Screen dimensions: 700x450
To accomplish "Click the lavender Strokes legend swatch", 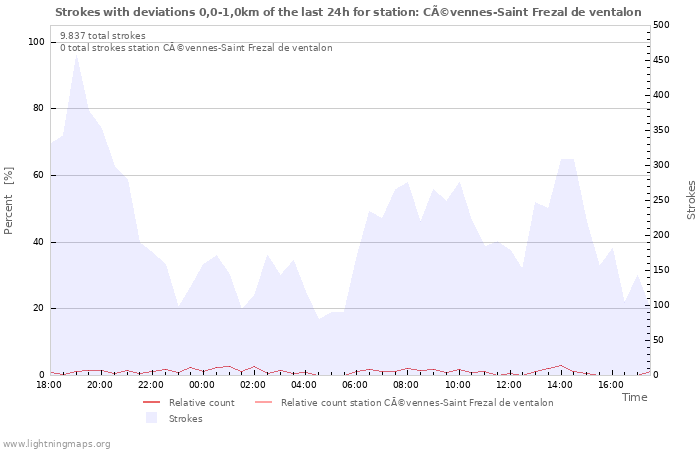I will [x=151, y=418].
